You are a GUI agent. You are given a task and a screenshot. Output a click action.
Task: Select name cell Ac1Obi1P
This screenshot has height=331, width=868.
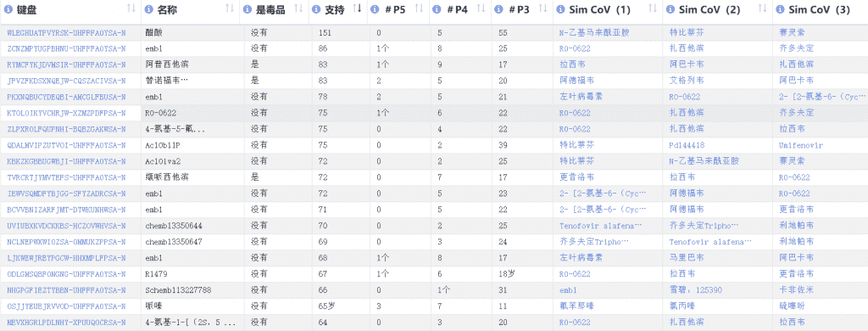(x=162, y=145)
